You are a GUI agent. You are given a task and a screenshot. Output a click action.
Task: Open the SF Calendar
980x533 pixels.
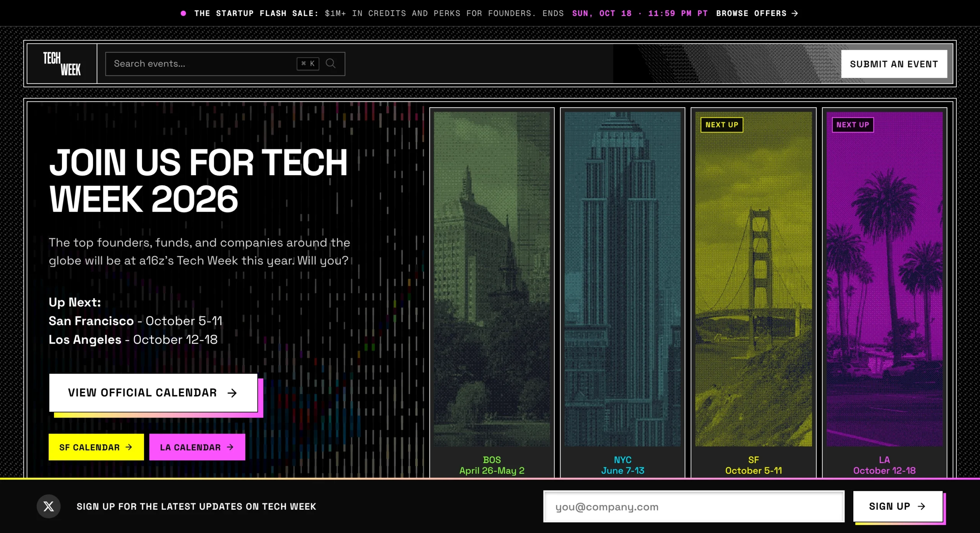[96, 447]
